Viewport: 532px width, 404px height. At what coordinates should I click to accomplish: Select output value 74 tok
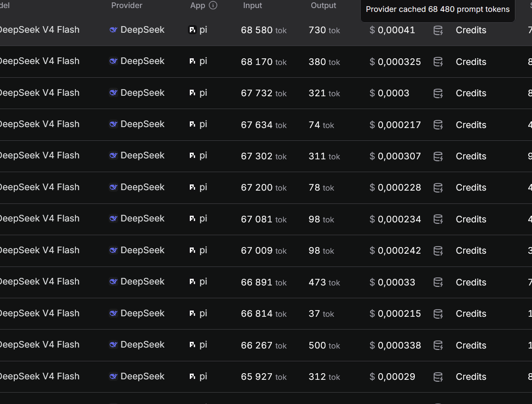(x=321, y=125)
